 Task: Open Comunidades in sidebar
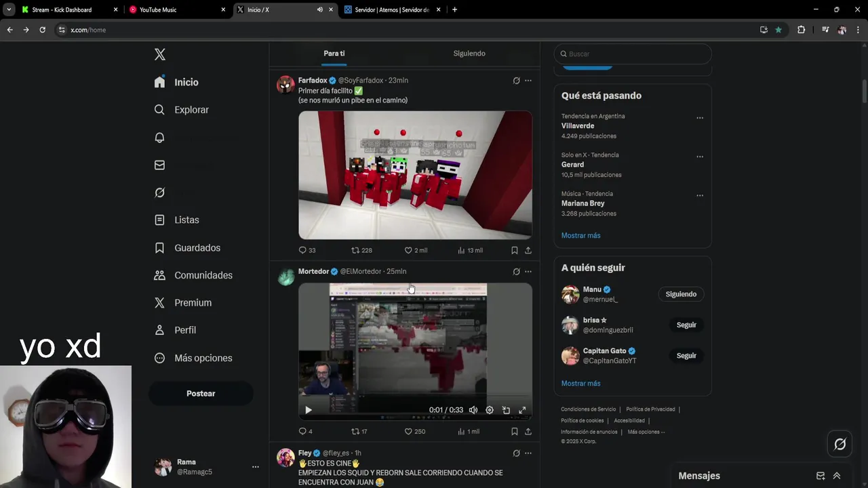(193, 275)
